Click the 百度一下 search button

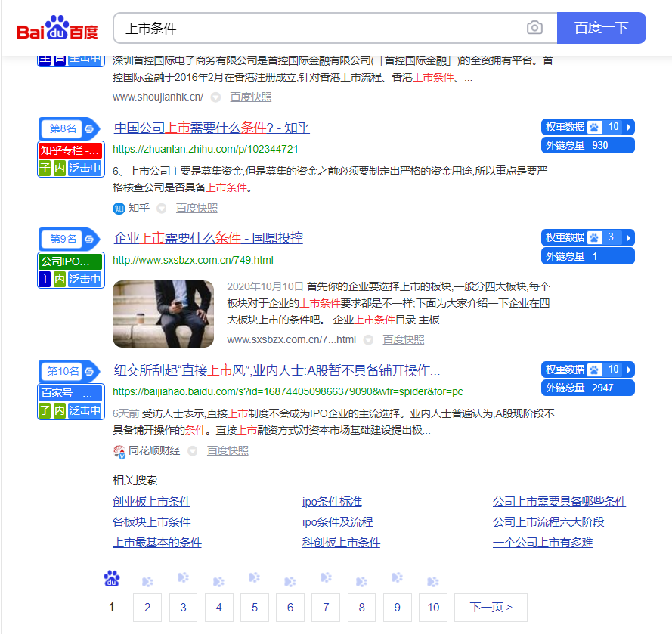coord(601,28)
